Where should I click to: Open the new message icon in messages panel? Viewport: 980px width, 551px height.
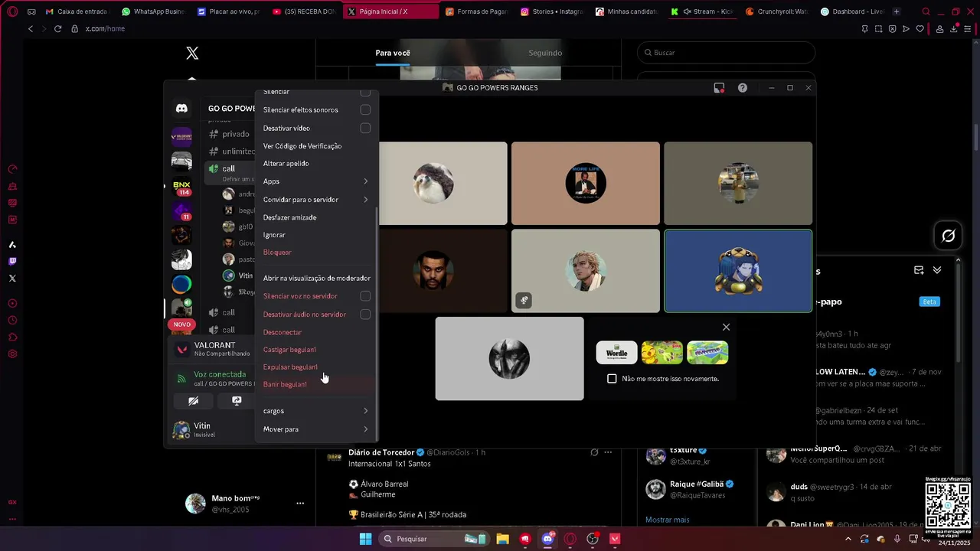click(919, 270)
